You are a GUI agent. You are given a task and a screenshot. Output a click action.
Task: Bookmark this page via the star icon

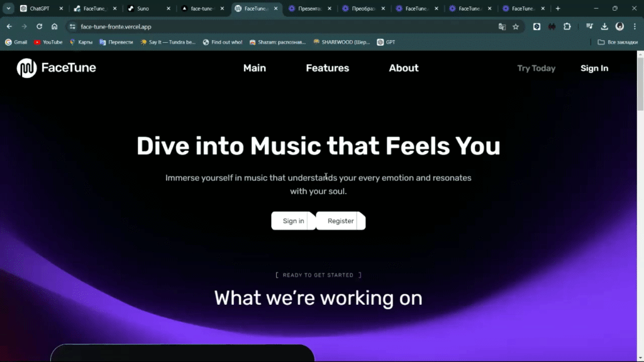click(x=515, y=26)
